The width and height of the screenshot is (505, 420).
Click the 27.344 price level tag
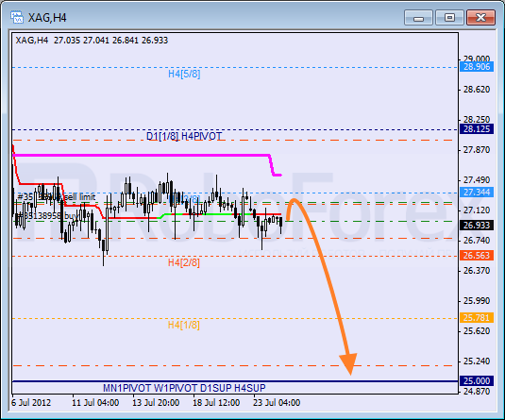coord(477,193)
